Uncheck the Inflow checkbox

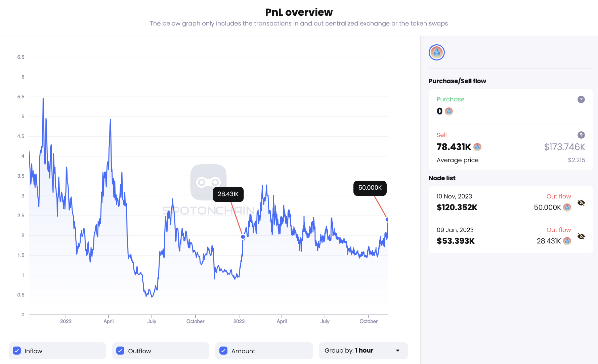pos(17,351)
